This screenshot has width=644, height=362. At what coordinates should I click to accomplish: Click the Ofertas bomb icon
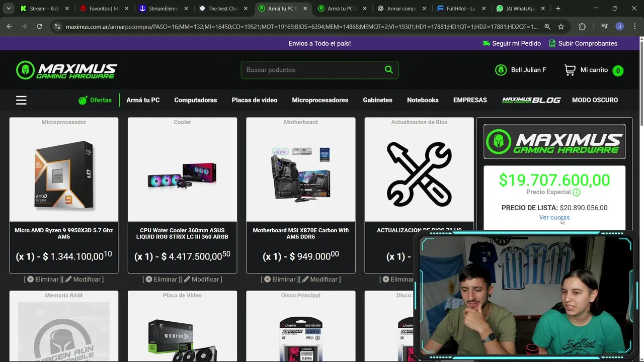[83, 100]
